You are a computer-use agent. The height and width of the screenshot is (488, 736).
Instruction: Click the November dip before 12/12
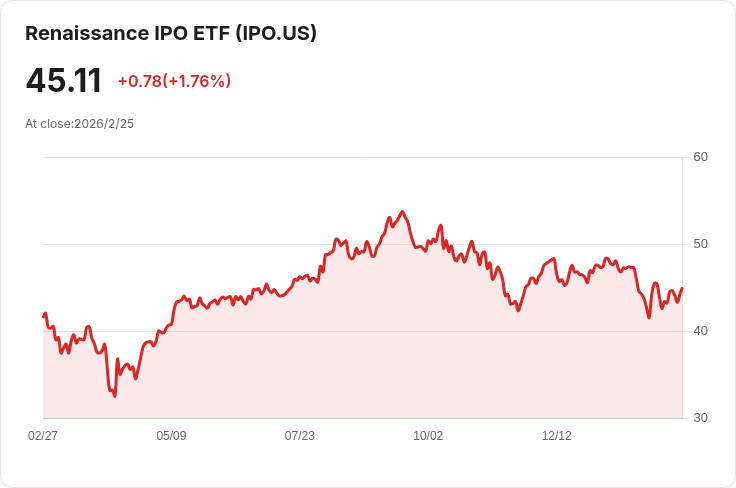coord(518,310)
